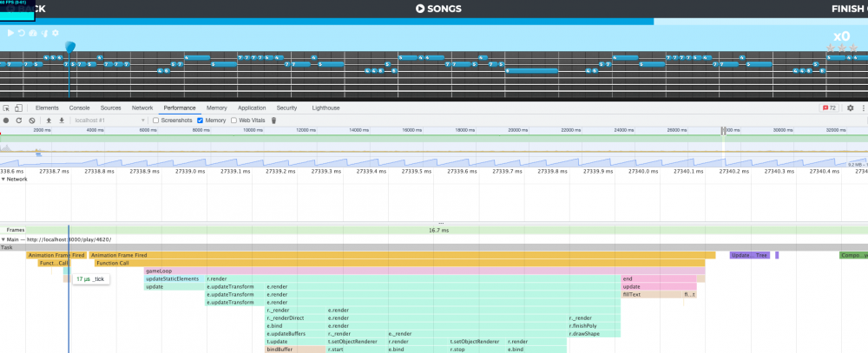
Task: Play the song with play button
Action: point(10,33)
